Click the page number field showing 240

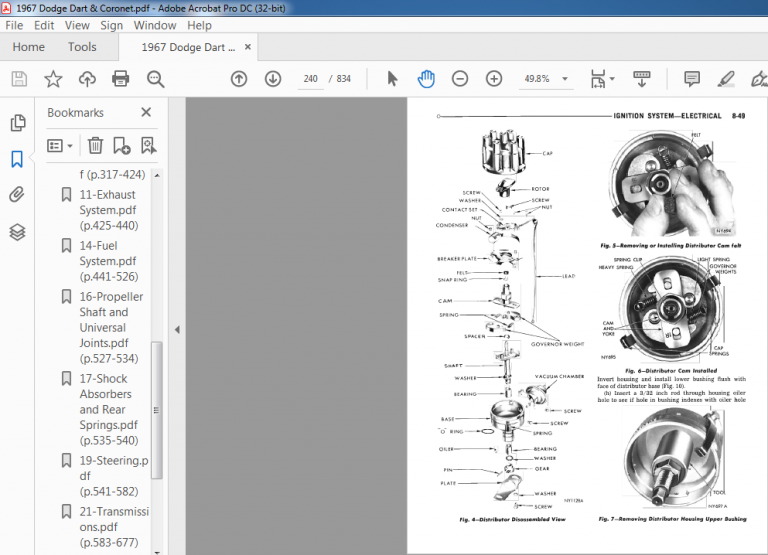pos(311,79)
